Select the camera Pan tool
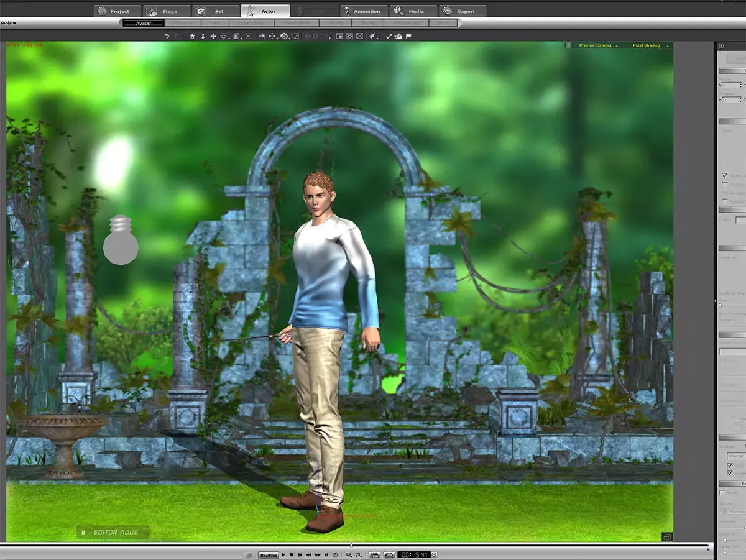This screenshot has height=560, width=746. click(x=272, y=36)
